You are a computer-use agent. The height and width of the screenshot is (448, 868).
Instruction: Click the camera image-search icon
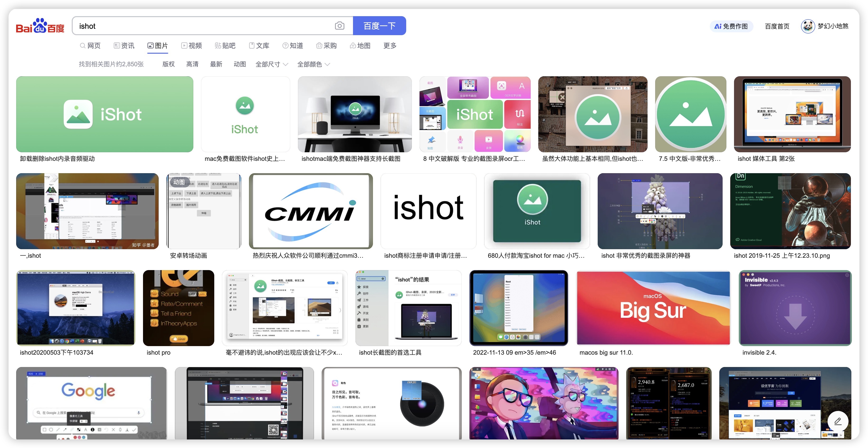point(339,26)
